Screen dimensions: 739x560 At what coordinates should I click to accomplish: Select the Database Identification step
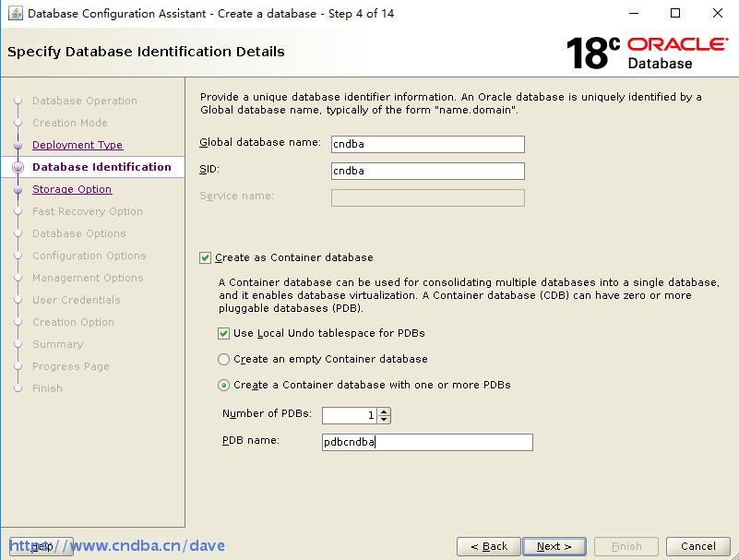pos(101,167)
